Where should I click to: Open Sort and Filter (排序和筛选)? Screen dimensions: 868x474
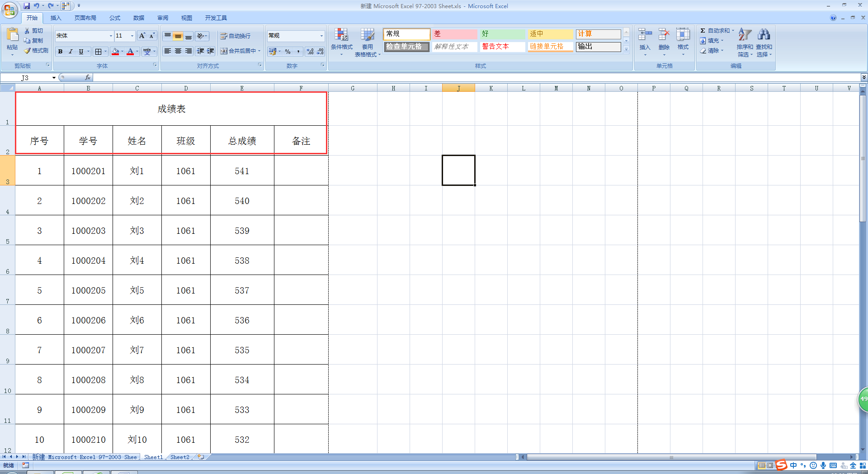click(x=744, y=43)
